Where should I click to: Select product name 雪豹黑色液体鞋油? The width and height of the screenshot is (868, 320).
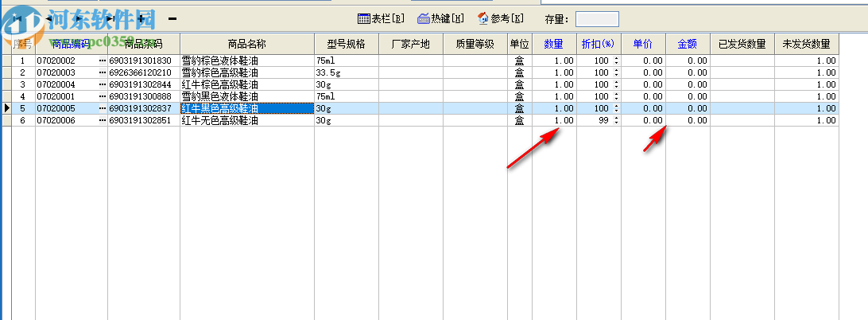click(x=219, y=96)
